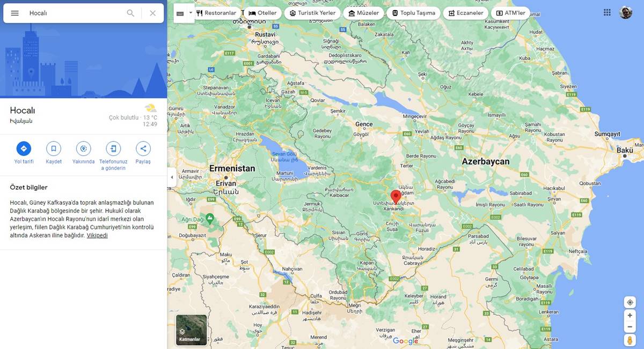This screenshot has width=644, height=349.
Task: Open the Vikipedi link
Action: coord(97,235)
